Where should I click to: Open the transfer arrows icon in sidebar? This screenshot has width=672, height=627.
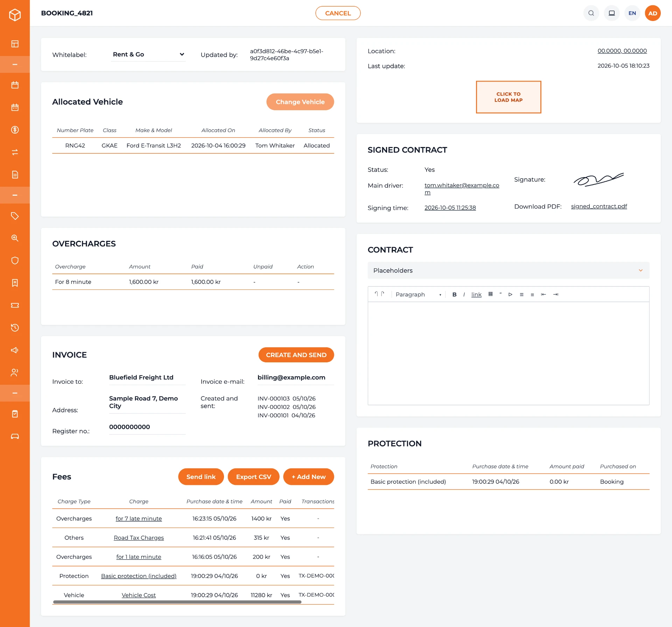tap(15, 152)
